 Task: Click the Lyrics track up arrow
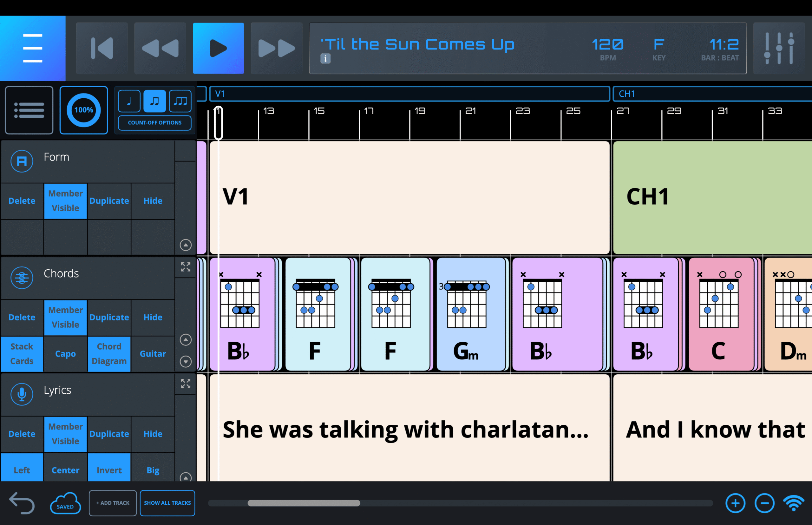(x=186, y=477)
